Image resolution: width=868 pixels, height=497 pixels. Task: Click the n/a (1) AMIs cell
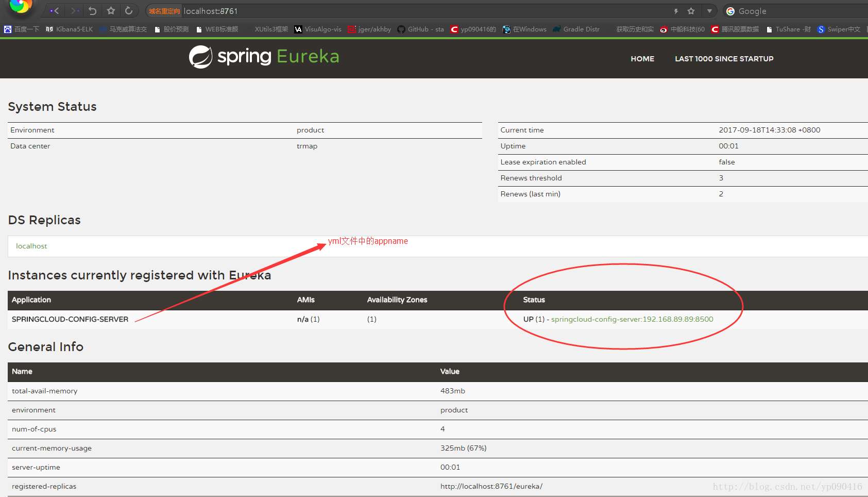click(308, 319)
